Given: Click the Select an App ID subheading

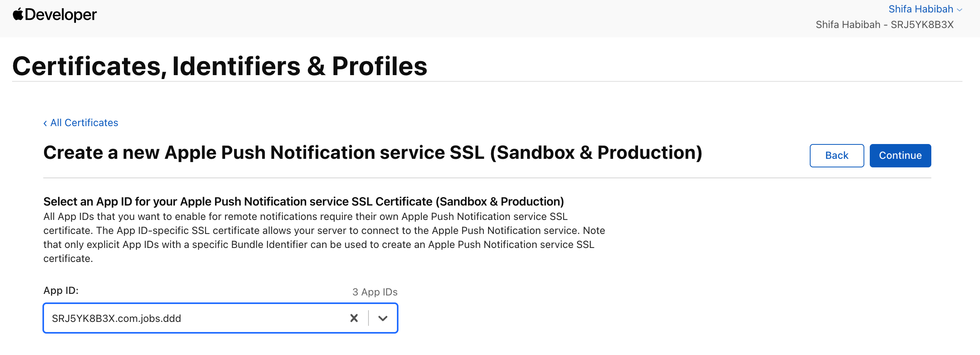Looking at the screenshot, I should tap(303, 202).
